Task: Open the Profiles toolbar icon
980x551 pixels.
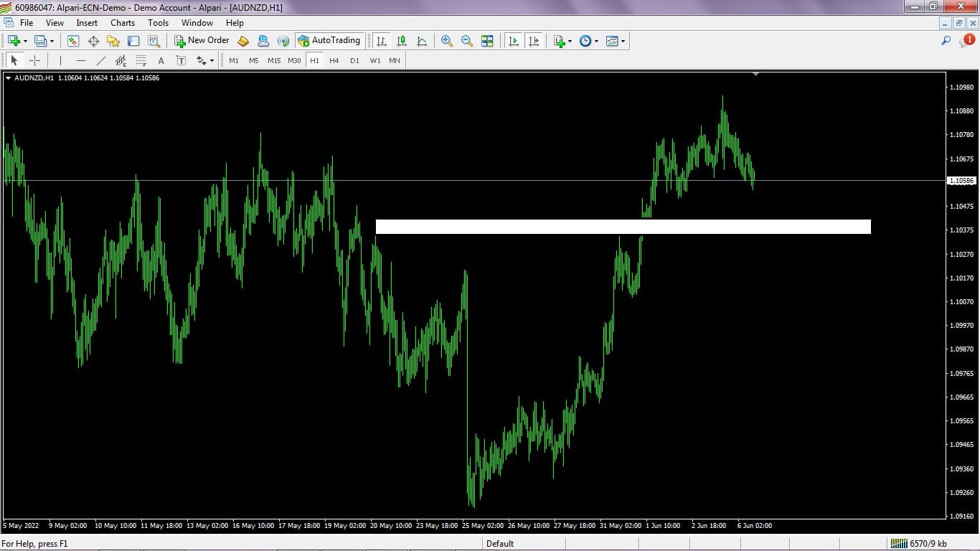Action: click(40, 41)
